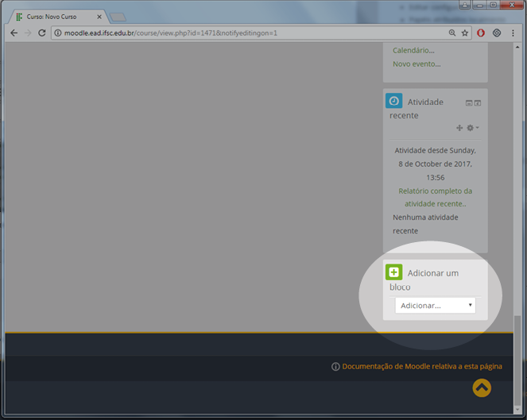
Task: Click the green plus Adicionar um bloco icon
Action: (393, 272)
